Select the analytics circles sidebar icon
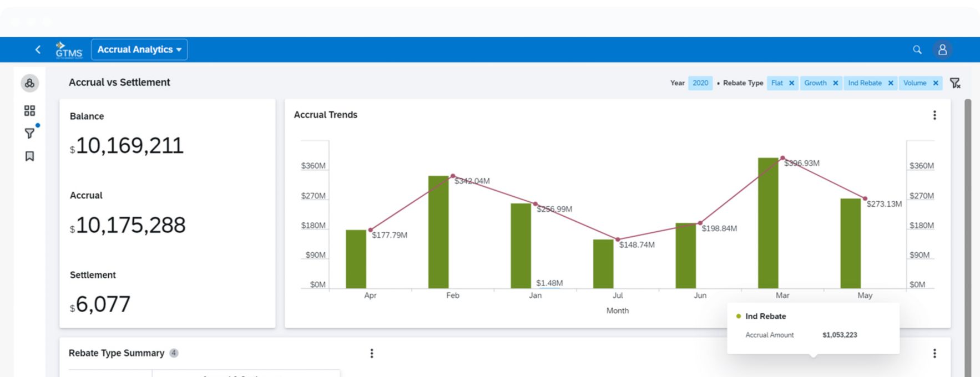Viewport: 980px width, 377px height. [30, 83]
